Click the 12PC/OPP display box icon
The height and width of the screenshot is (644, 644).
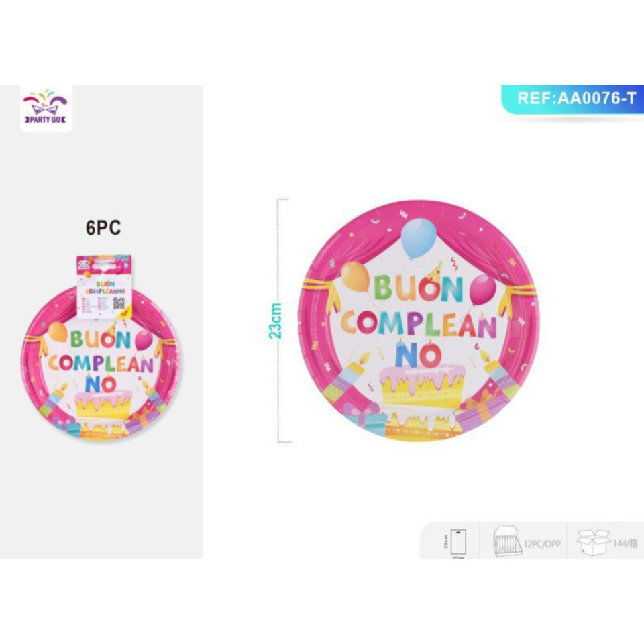507,541
